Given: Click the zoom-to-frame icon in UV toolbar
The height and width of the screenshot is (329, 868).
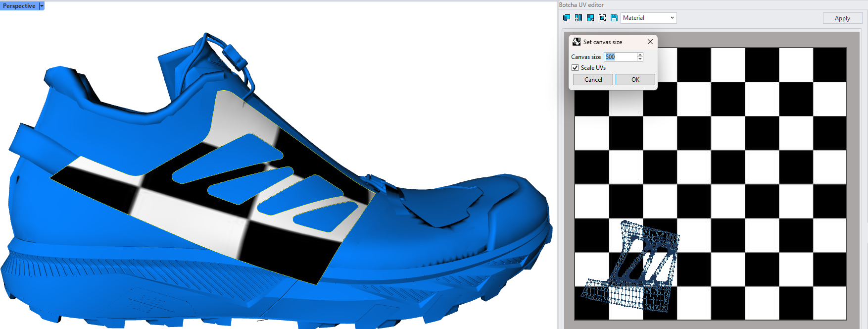Looking at the screenshot, I should point(602,18).
